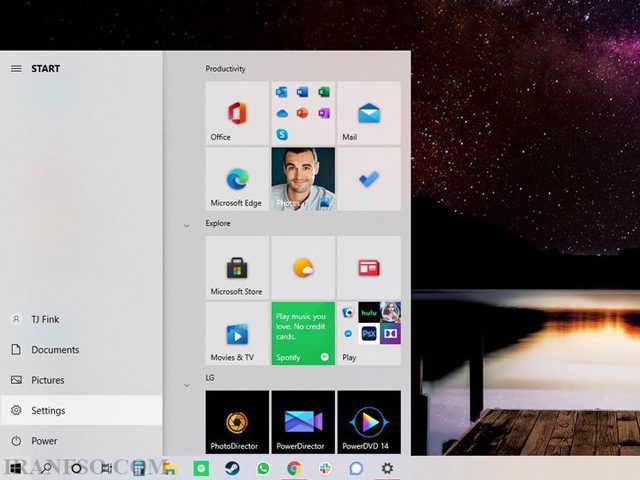The height and width of the screenshot is (480, 640).
Task: Open File Explorer from taskbar
Action: (169, 468)
